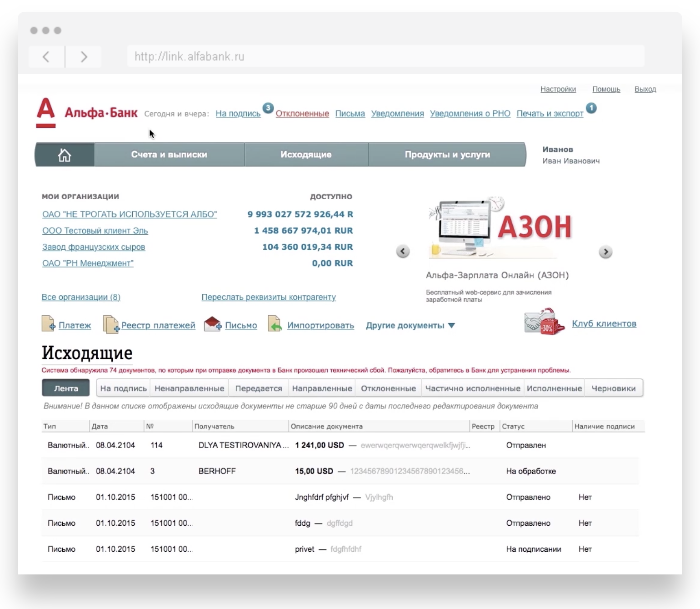Click the Иванов Иван Иванович user name
700x609 pixels.
(x=571, y=155)
